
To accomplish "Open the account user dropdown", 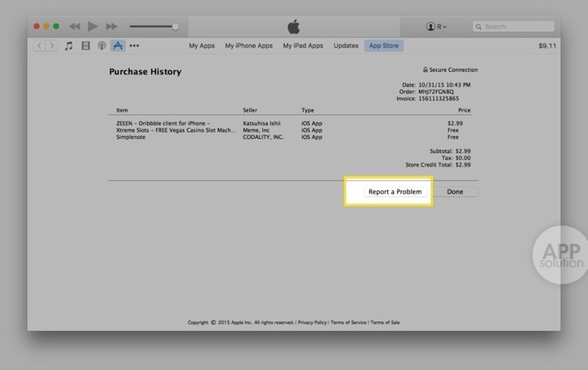I will [436, 27].
